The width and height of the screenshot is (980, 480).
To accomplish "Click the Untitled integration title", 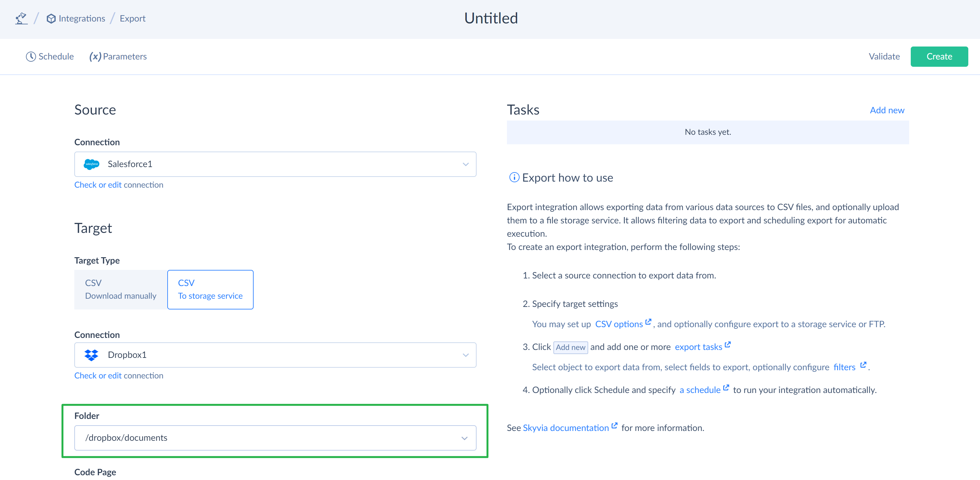I will [x=491, y=18].
